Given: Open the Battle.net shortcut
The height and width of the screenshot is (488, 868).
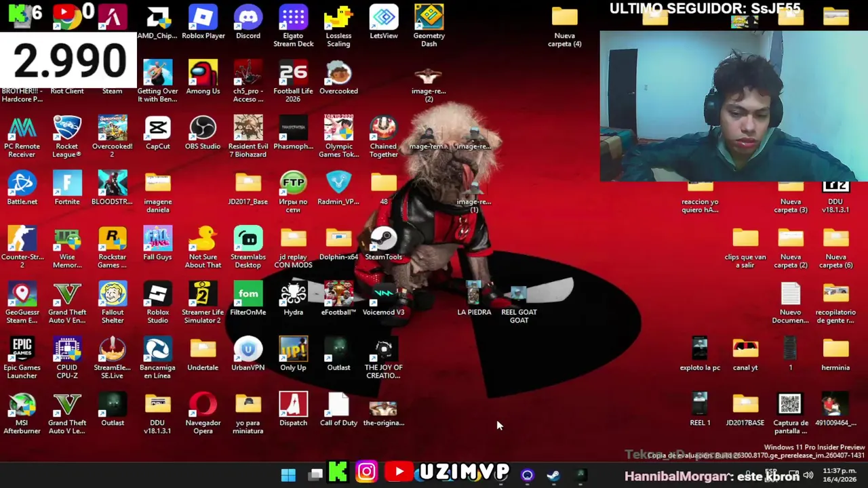Looking at the screenshot, I should point(22,188).
